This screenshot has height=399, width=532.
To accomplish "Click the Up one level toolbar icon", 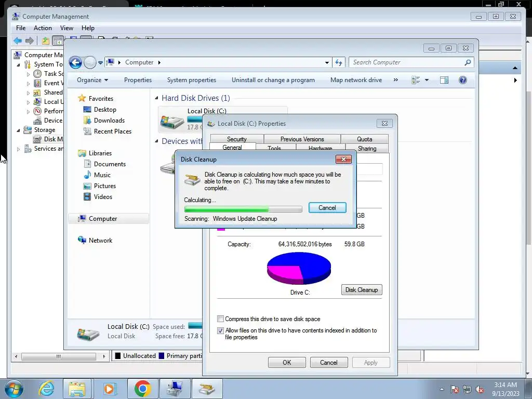I will coord(45,41).
